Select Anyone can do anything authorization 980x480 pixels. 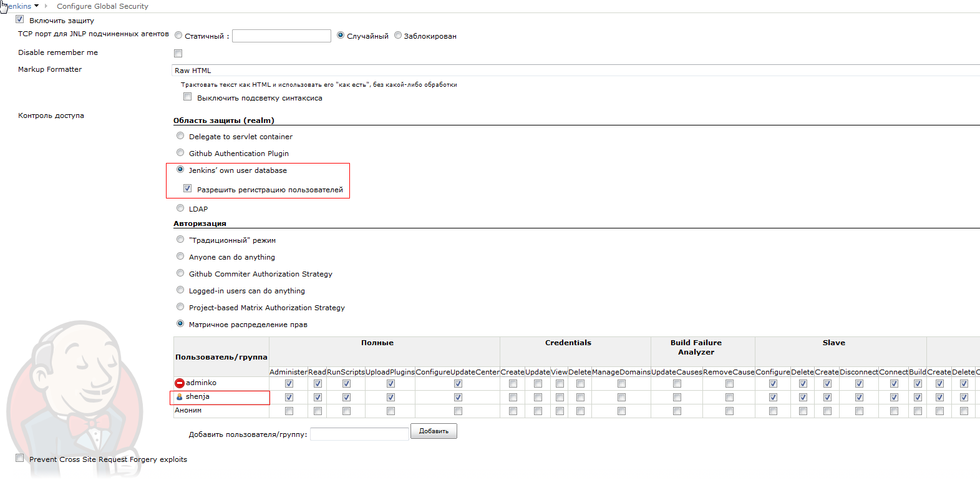[x=180, y=257]
